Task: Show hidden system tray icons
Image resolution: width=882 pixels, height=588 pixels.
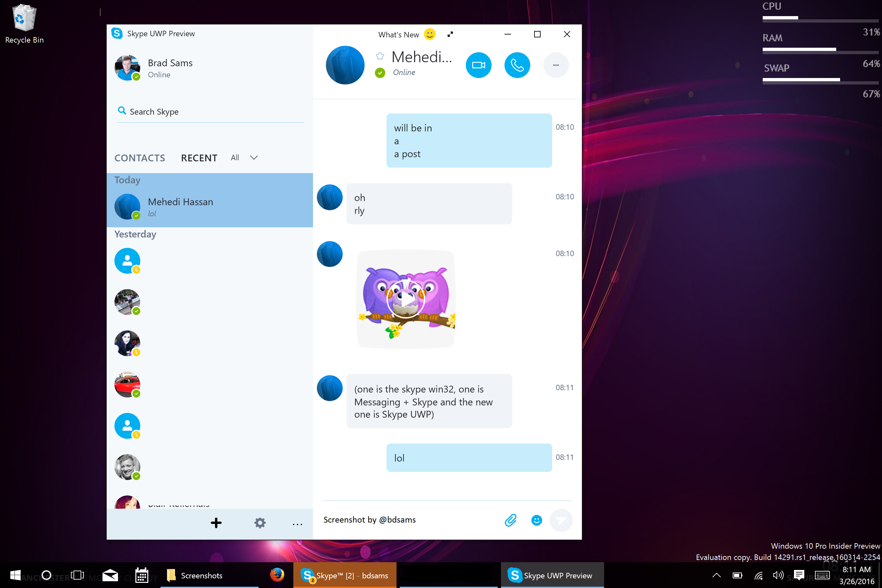Action: 716,575
